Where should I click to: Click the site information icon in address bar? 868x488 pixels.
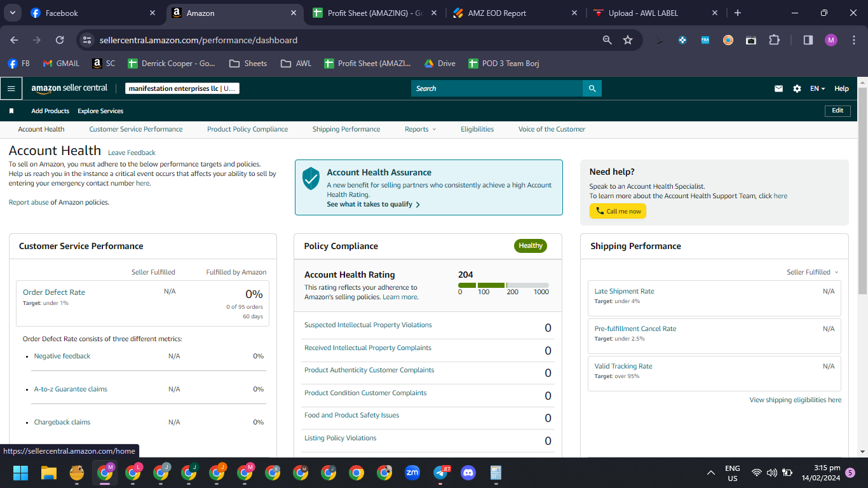(x=88, y=40)
